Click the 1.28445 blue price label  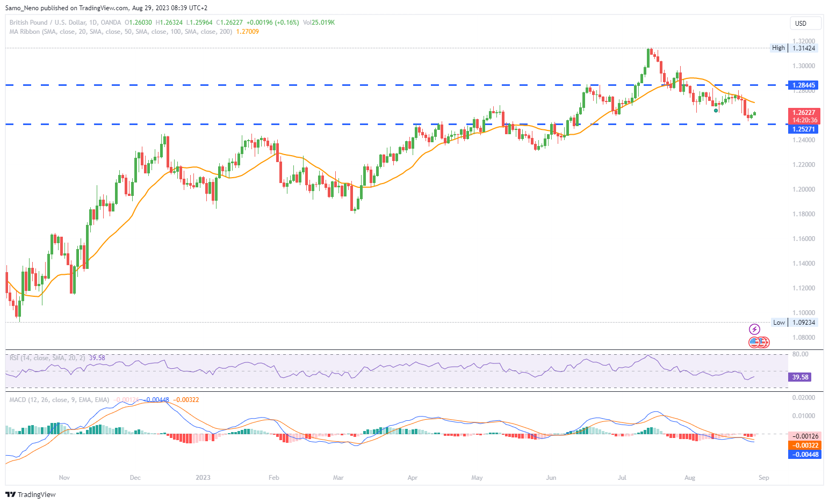[x=804, y=85]
